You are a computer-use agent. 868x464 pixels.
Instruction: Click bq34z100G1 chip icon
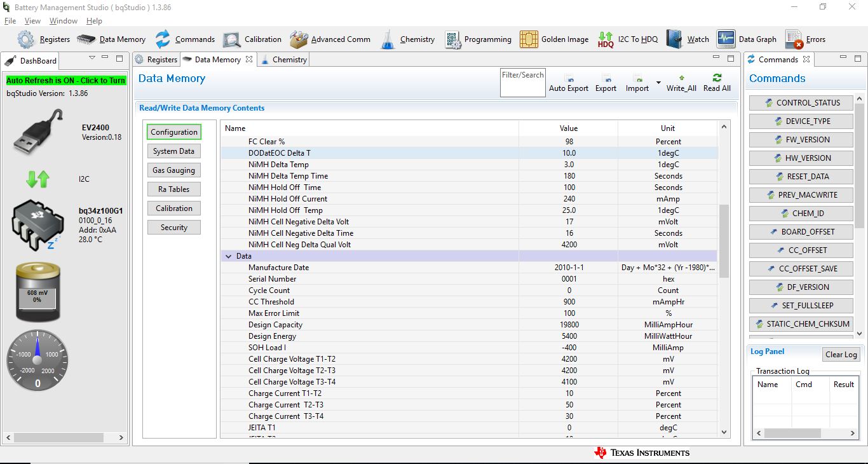[38, 224]
